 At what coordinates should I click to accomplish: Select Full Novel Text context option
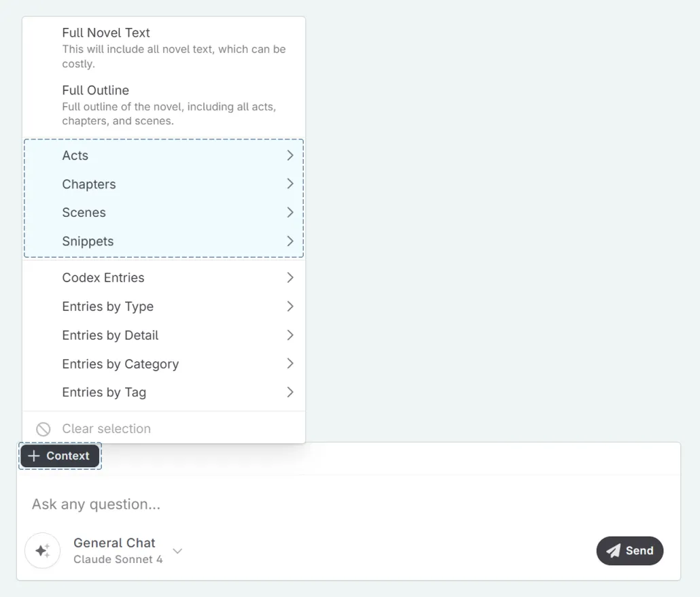pos(106,33)
